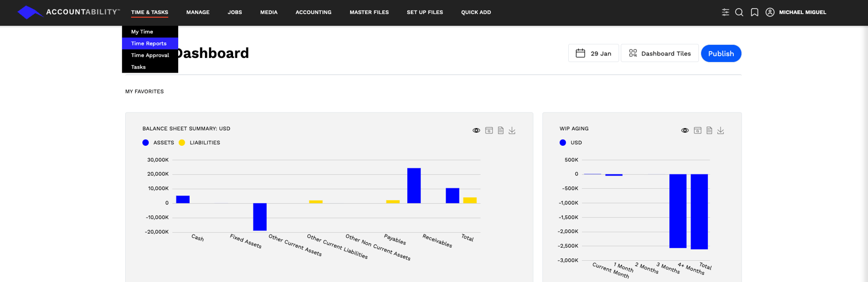Open the settings sliders icon in header

[x=725, y=12]
